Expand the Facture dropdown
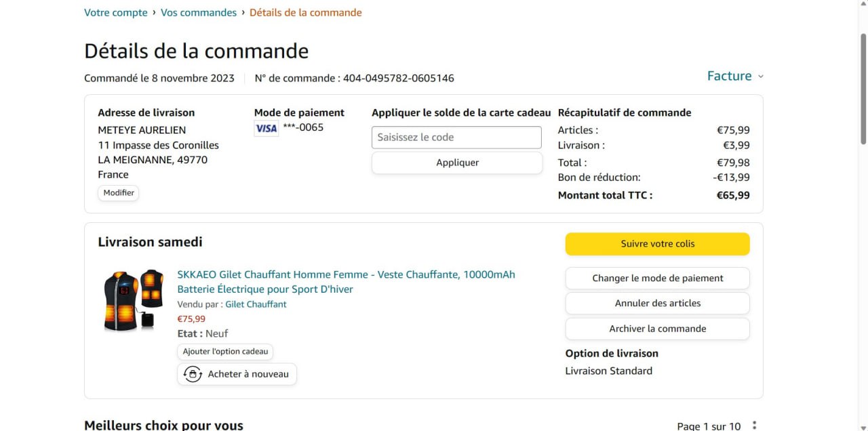Screen dimensions: 868x431 735,76
